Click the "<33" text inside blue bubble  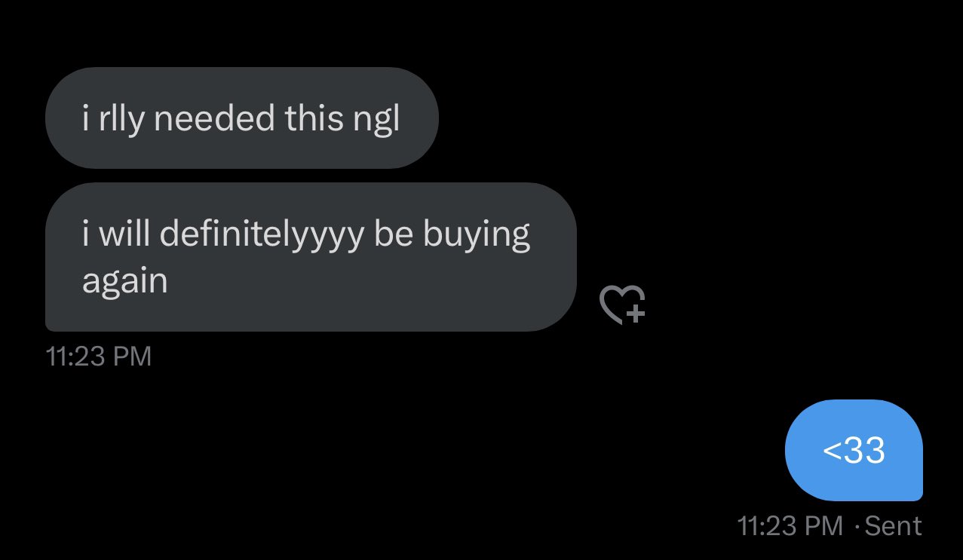tap(854, 450)
